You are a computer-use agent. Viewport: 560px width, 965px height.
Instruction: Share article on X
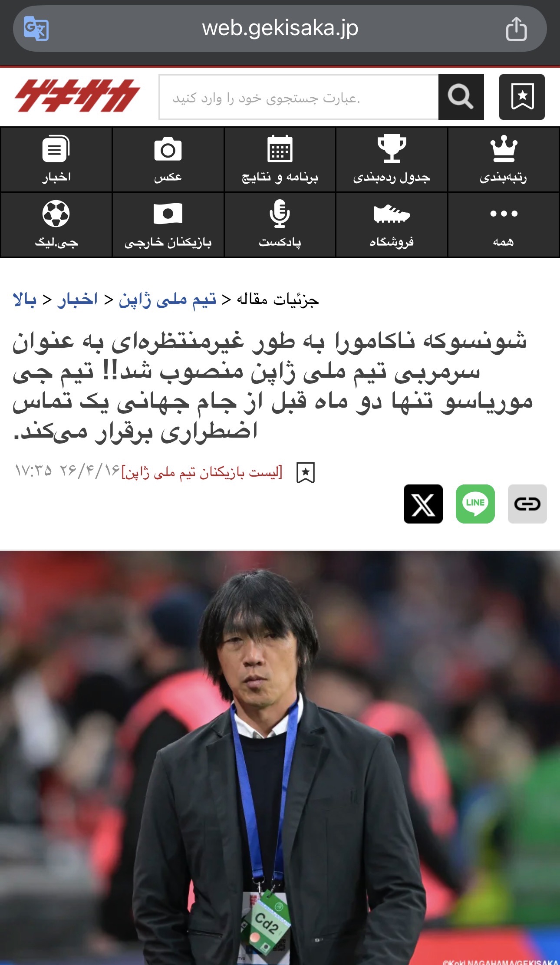[423, 504]
